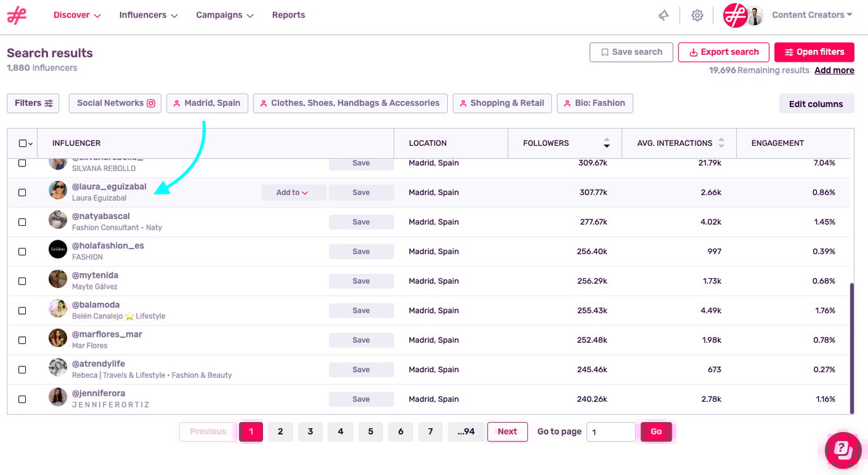Select the checkbox for @balamoda row

click(22, 310)
